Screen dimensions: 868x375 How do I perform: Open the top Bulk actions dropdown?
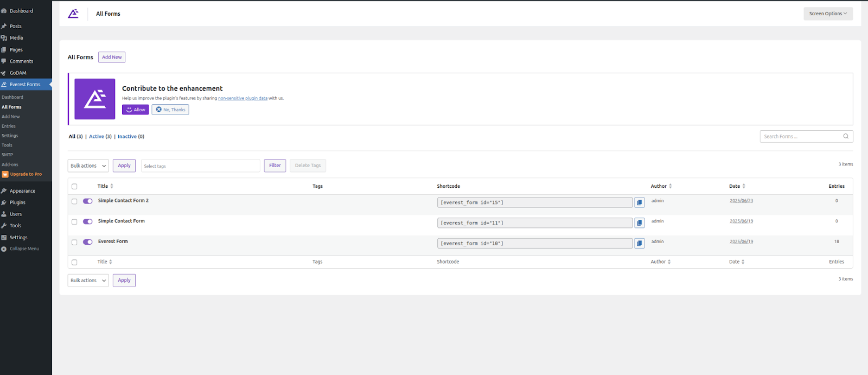tap(88, 166)
